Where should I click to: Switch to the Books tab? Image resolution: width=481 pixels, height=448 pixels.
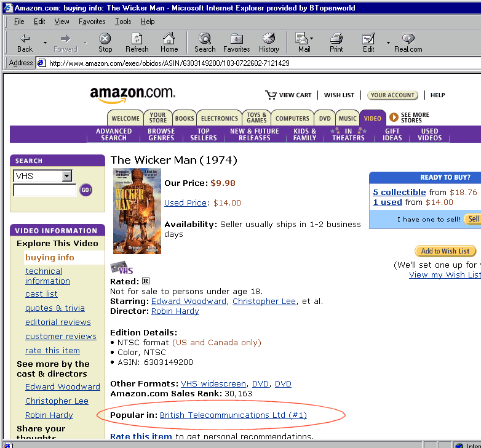185,118
